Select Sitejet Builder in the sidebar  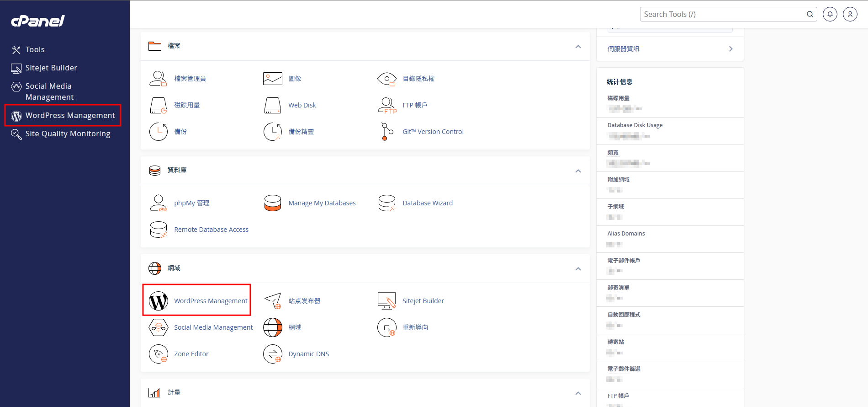[51, 68]
